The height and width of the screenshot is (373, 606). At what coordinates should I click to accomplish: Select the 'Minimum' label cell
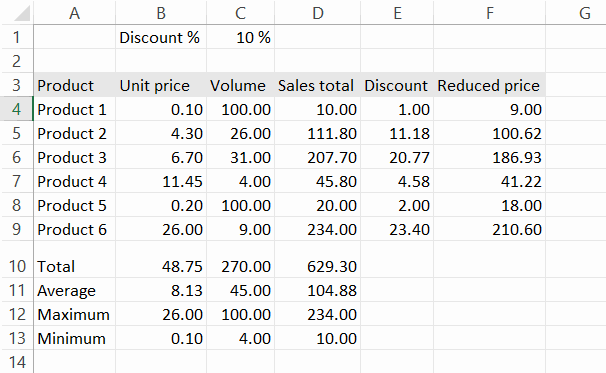pyautogui.click(x=74, y=338)
